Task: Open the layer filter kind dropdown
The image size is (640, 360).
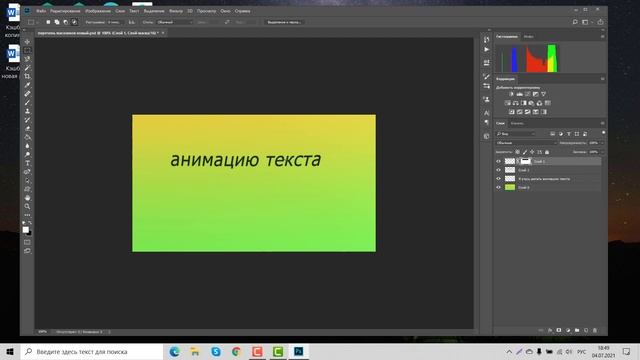Action: pos(516,134)
